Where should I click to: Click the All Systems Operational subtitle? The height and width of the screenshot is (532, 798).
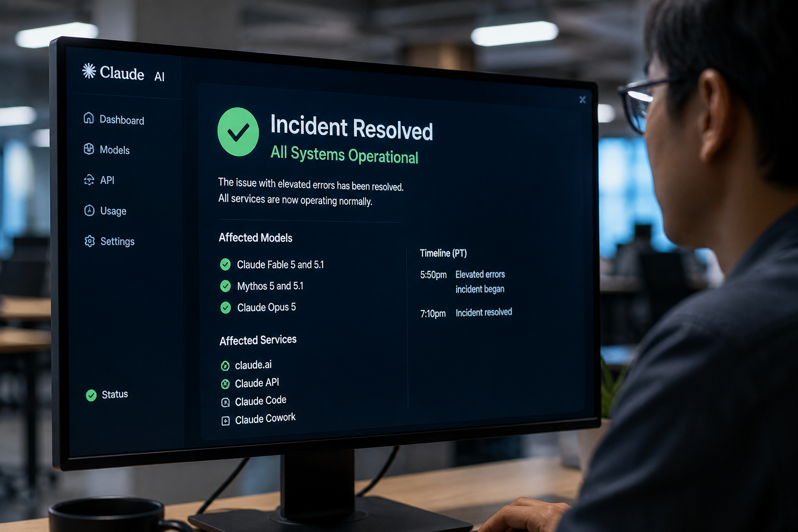(344, 155)
